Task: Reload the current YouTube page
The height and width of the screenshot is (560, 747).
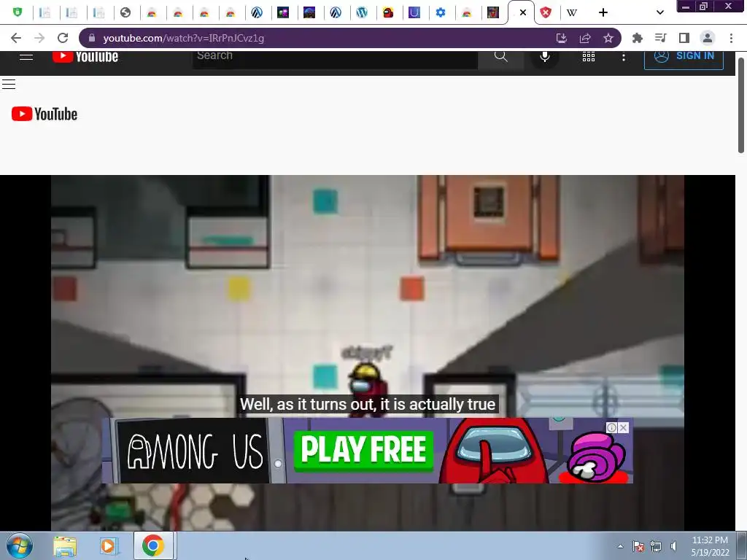Action: [x=63, y=38]
